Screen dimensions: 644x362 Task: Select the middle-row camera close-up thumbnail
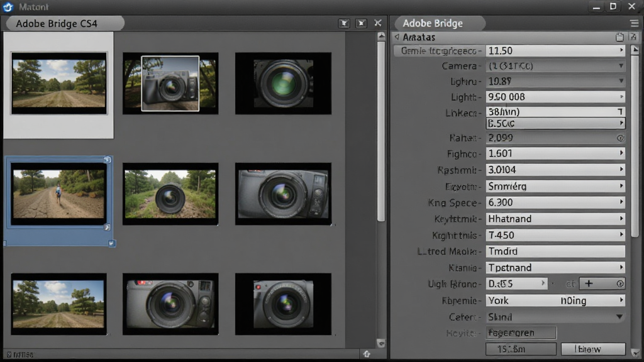[283, 194]
